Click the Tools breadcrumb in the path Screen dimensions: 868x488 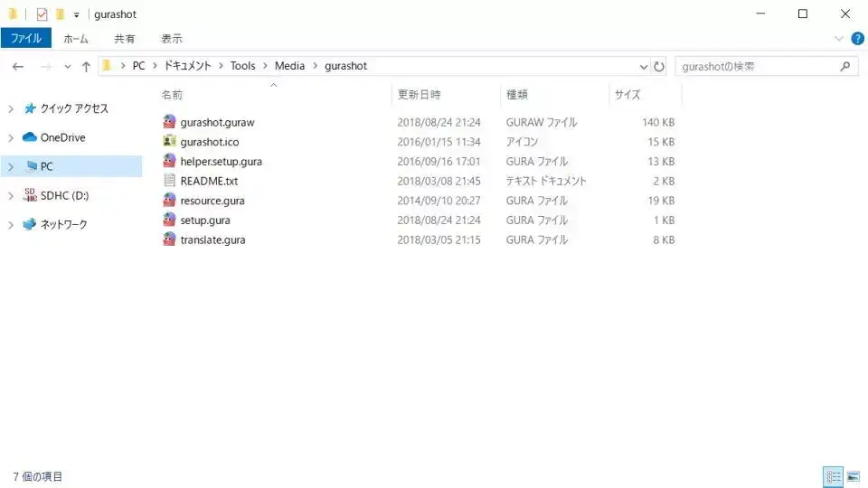click(x=242, y=66)
